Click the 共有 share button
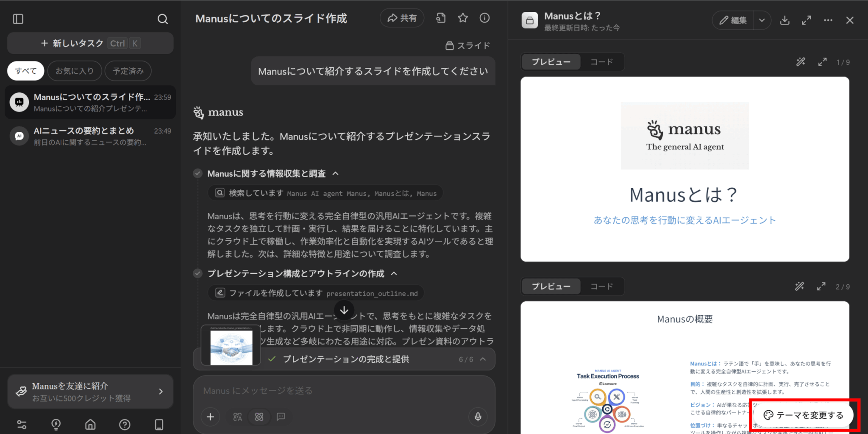This screenshot has height=434, width=868. click(402, 18)
